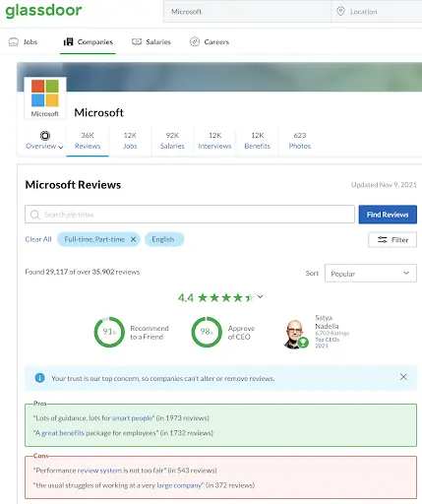Click the Overview circle icon
This screenshot has height=504, width=422.
click(45, 136)
